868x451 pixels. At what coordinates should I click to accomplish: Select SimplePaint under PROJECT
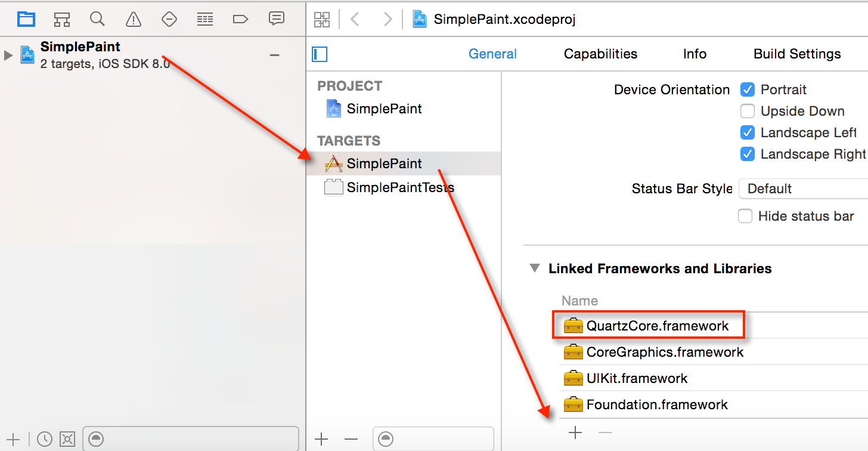[x=404, y=109]
